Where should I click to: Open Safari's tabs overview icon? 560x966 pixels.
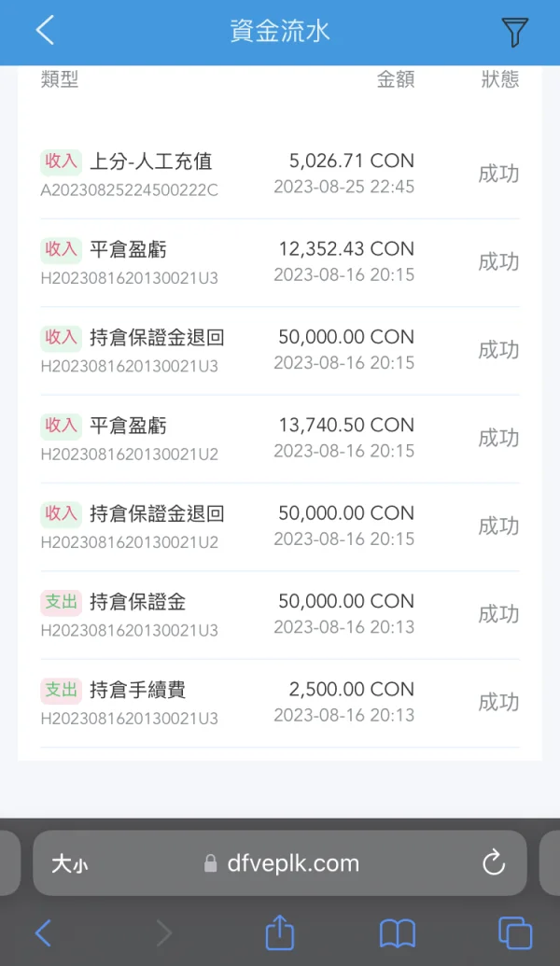click(x=514, y=932)
